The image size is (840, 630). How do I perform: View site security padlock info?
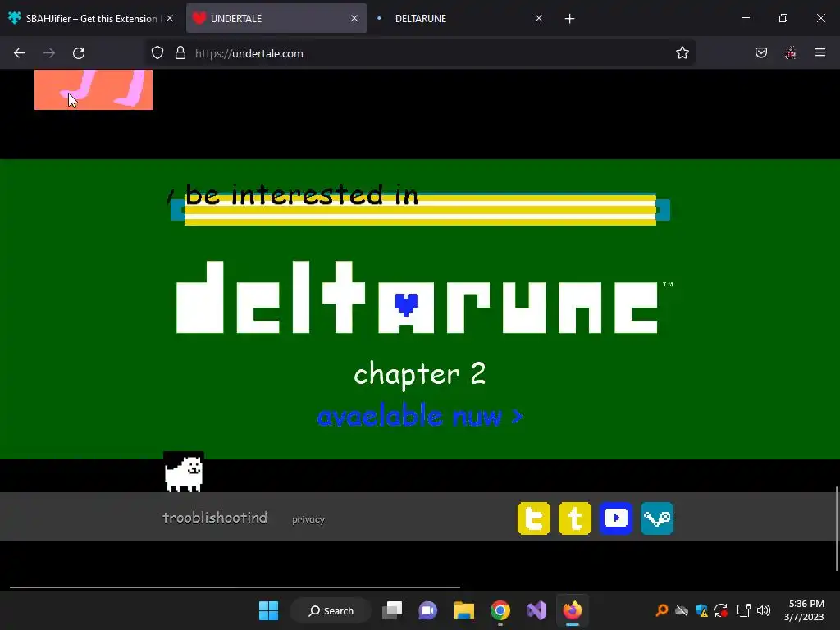point(180,53)
